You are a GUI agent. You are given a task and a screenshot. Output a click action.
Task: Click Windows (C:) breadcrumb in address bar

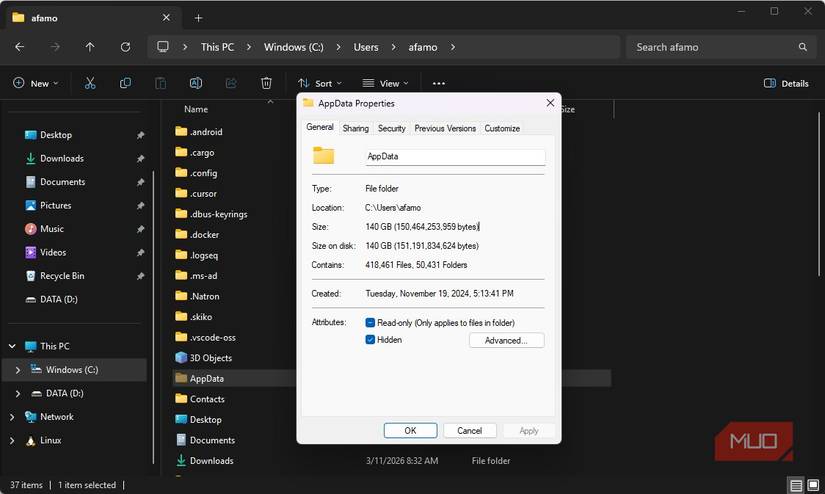(x=294, y=47)
